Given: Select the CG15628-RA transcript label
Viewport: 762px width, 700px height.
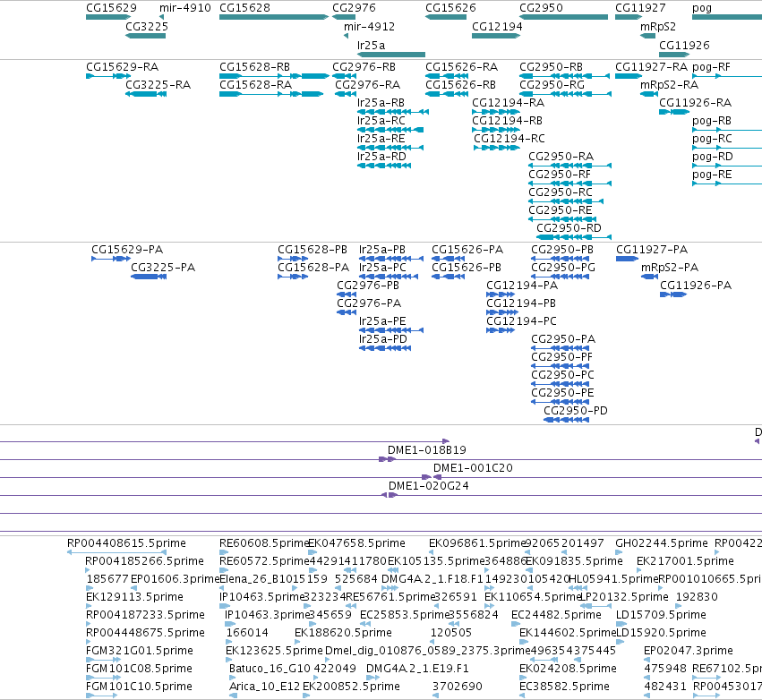Looking at the screenshot, I should [255, 84].
